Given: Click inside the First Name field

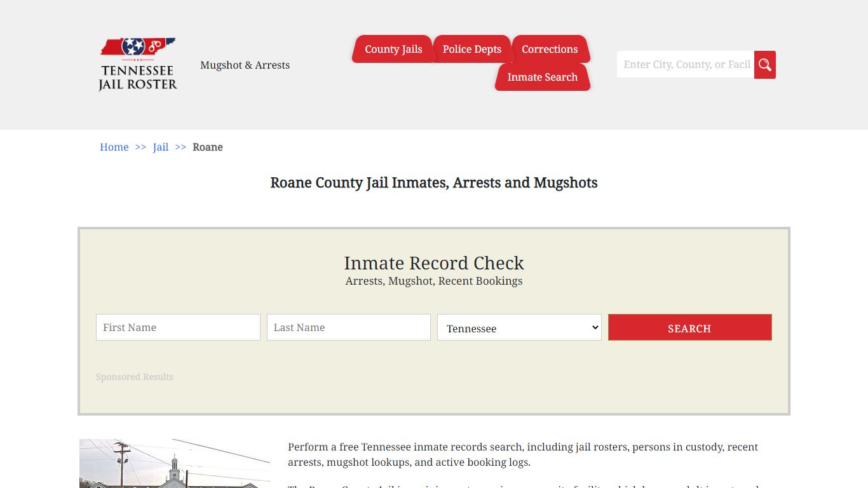Looking at the screenshot, I should (x=178, y=327).
